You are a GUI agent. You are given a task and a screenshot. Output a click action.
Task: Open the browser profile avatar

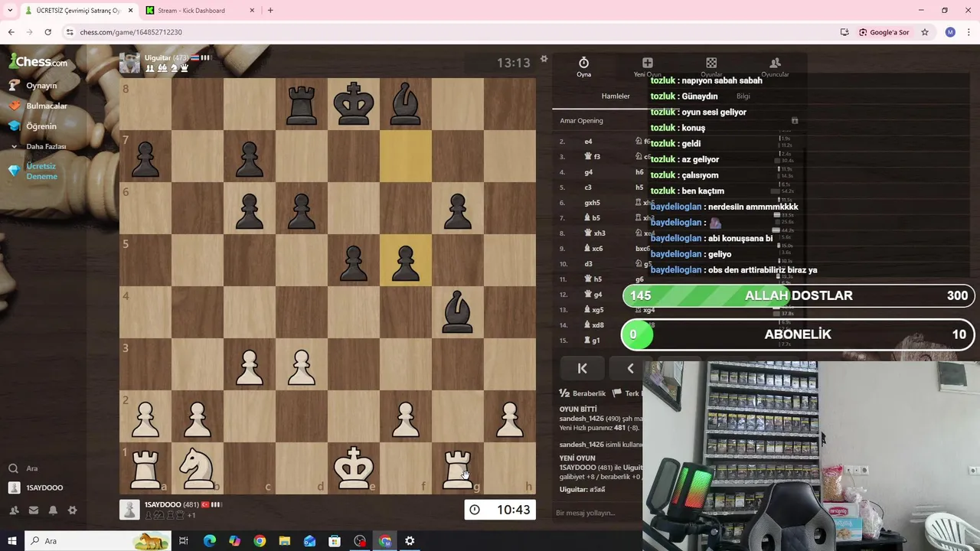click(x=950, y=32)
